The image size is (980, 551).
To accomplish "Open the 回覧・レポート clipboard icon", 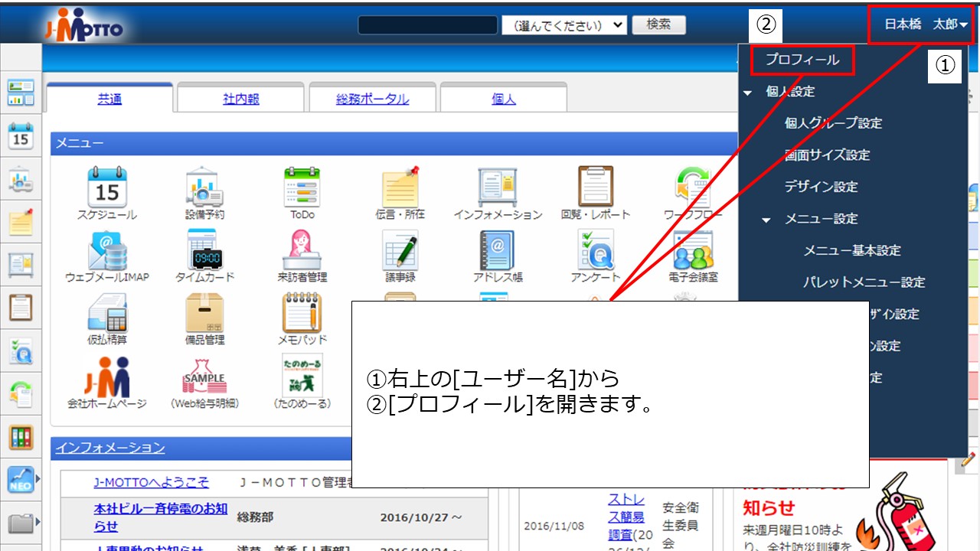I will 596,187.
